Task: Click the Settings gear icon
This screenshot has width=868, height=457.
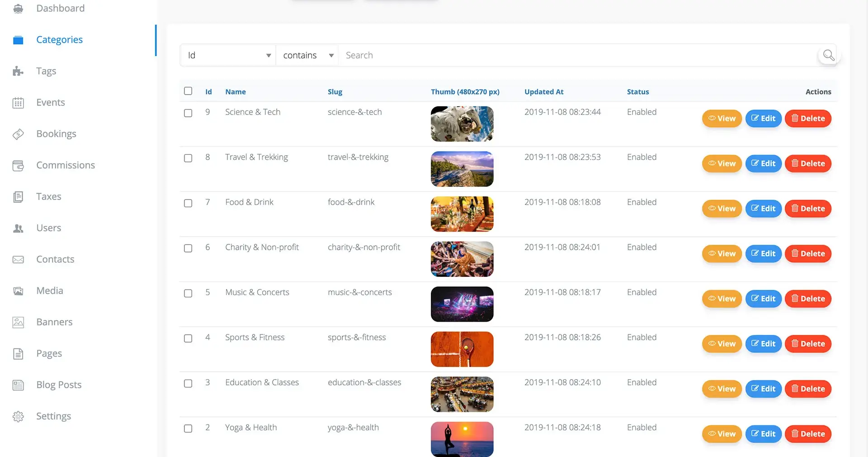Action: click(18, 416)
